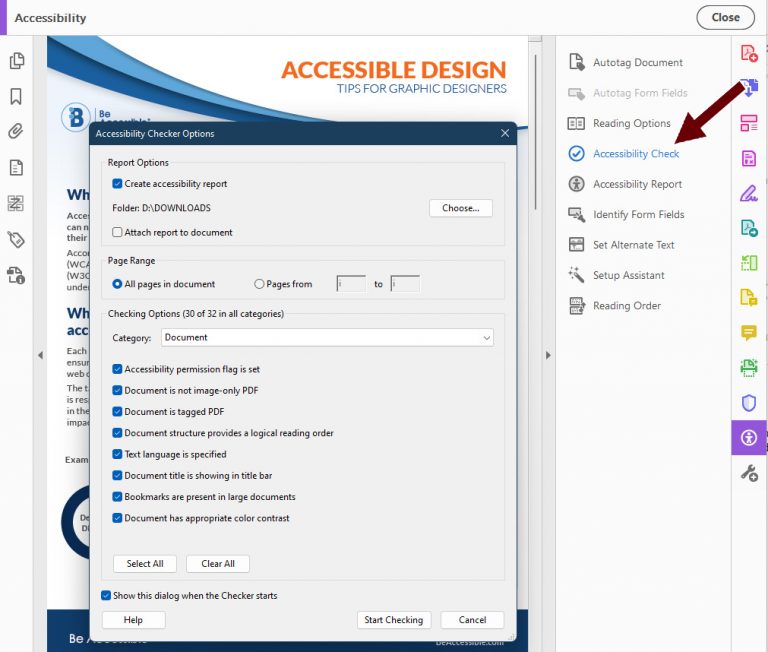Click Accessibility Check menu item
Viewport: 768px width, 652px height.
point(636,154)
